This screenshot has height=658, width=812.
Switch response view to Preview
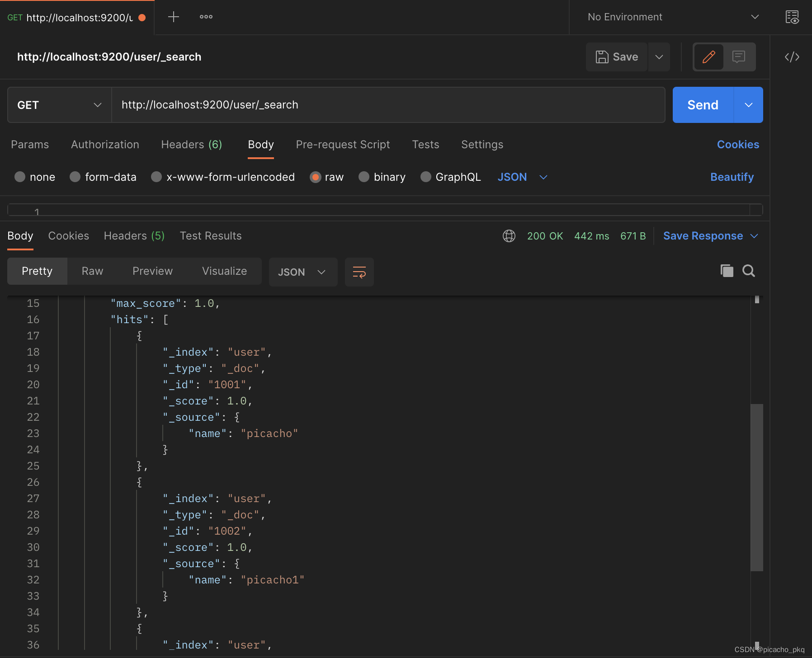[x=153, y=271]
